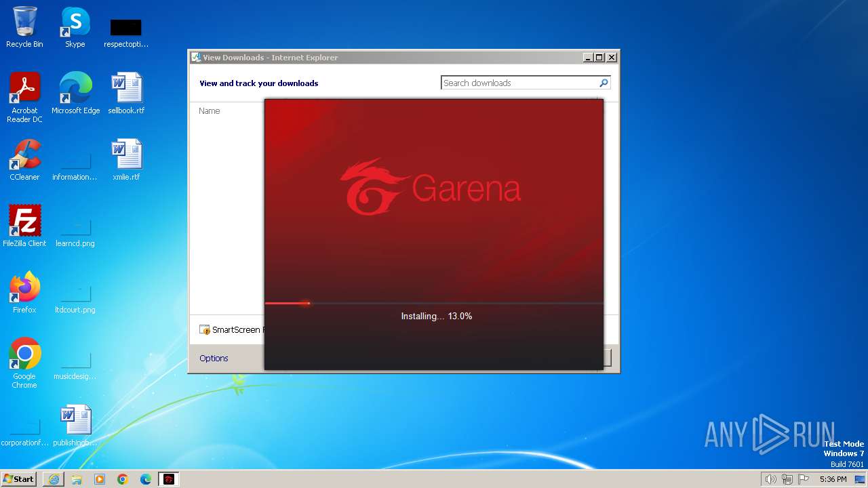The height and width of the screenshot is (488, 868).
Task: Launch Acrobat Reader DC shortcut
Action: coord(24,98)
